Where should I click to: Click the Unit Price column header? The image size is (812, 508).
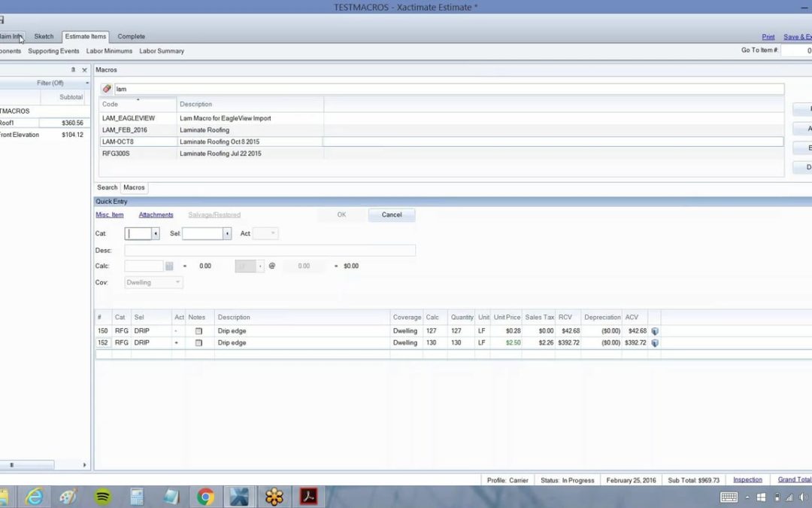point(507,318)
